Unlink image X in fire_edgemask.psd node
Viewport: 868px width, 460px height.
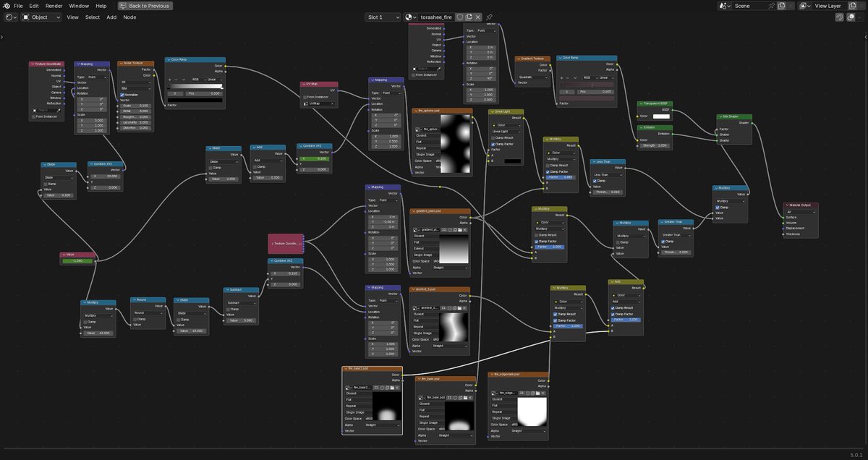pyautogui.click(x=542, y=393)
